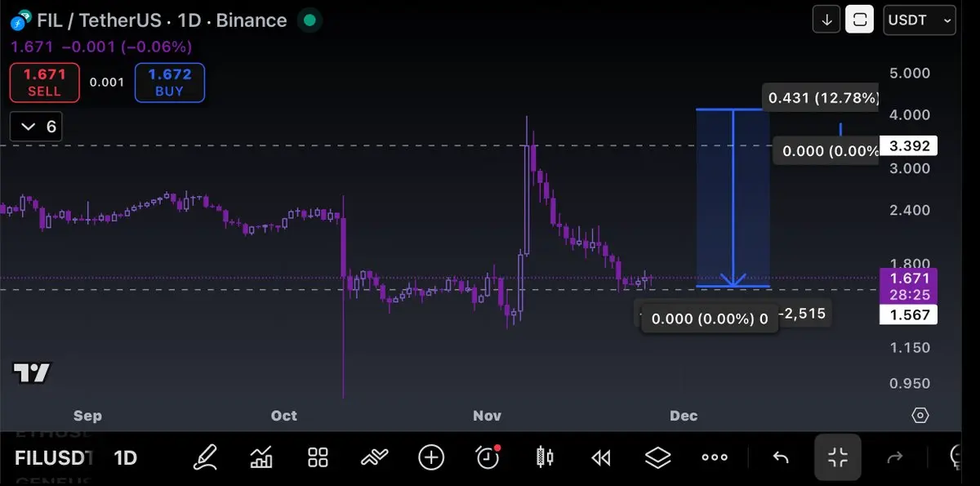This screenshot has width=980, height=486.
Task: Click the FIL coin logo
Action: point(21,20)
